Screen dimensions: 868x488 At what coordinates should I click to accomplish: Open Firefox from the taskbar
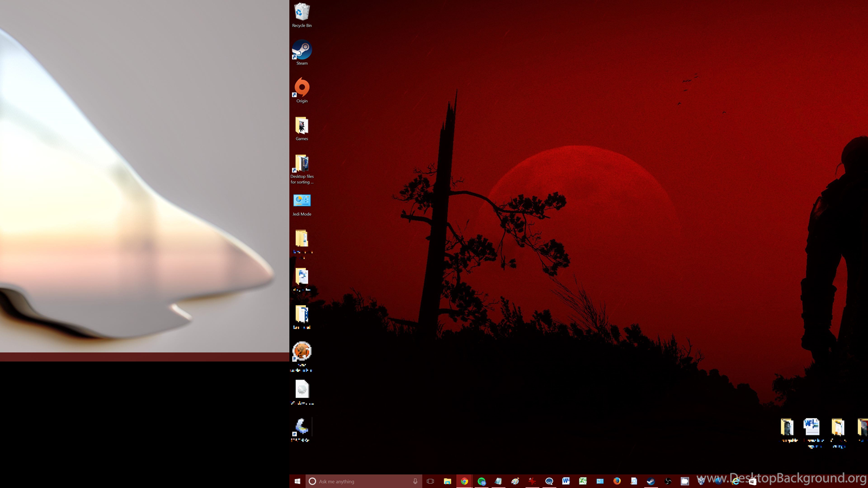point(617,481)
